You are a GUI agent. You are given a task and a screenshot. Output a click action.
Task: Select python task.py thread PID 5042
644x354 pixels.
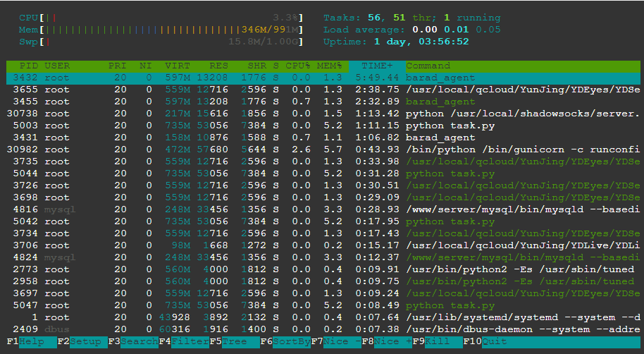[x=323, y=221]
